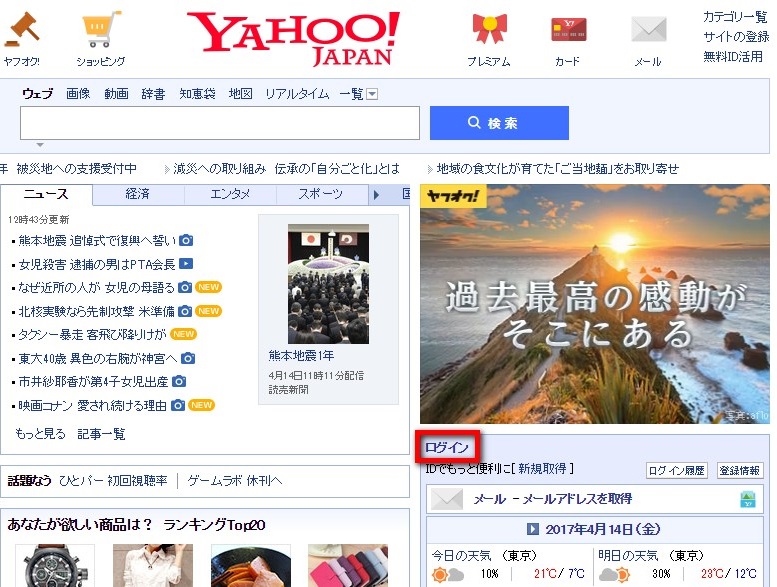The height and width of the screenshot is (587, 777).
Task: Click the previous day arrow beside weather date
Action: coord(533,528)
